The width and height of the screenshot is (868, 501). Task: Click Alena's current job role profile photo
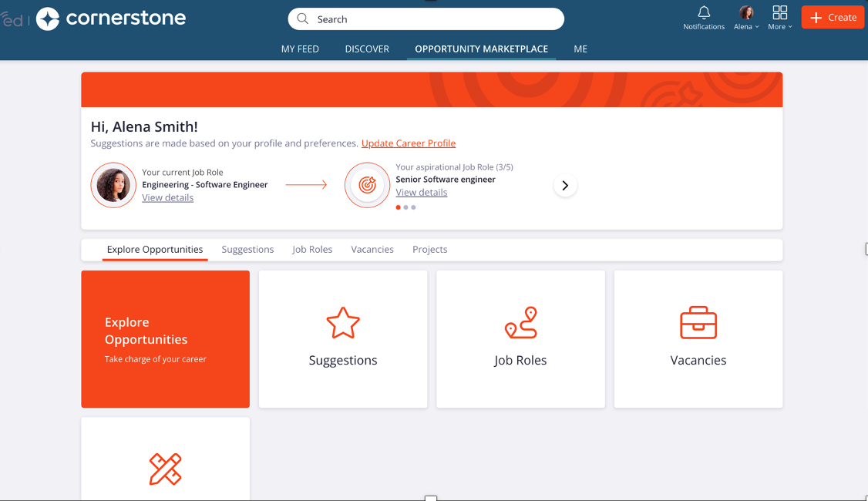pos(113,185)
